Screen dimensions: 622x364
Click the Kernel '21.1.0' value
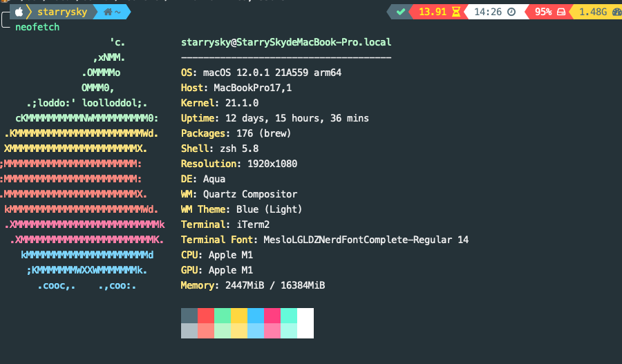[x=242, y=103]
